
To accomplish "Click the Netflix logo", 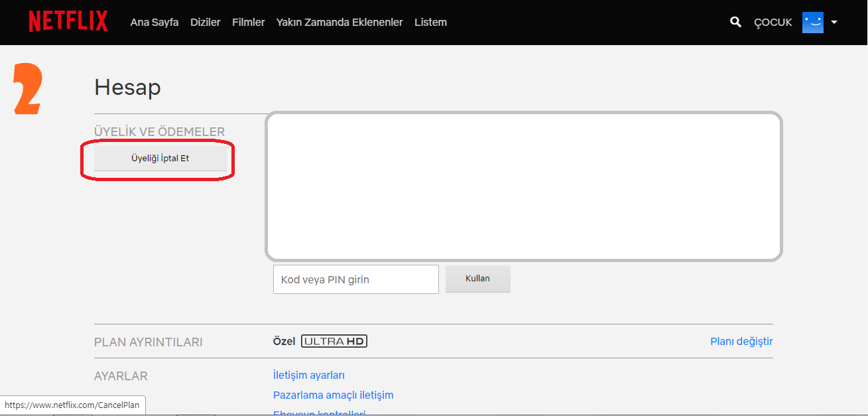I will coord(68,21).
